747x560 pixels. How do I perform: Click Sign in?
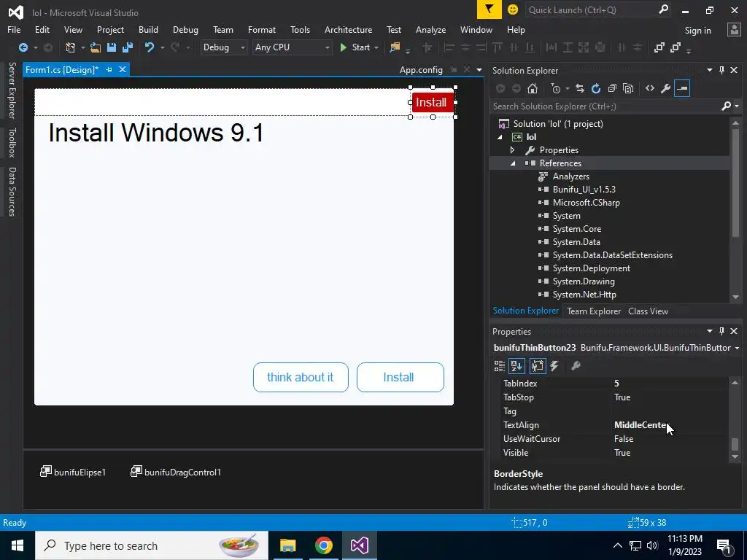(x=697, y=31)
